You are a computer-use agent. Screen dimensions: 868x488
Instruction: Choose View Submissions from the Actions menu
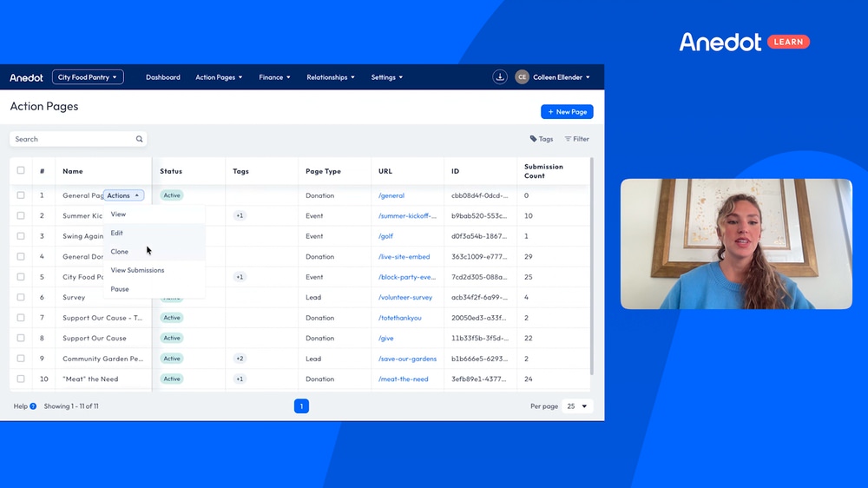(154, 270)
